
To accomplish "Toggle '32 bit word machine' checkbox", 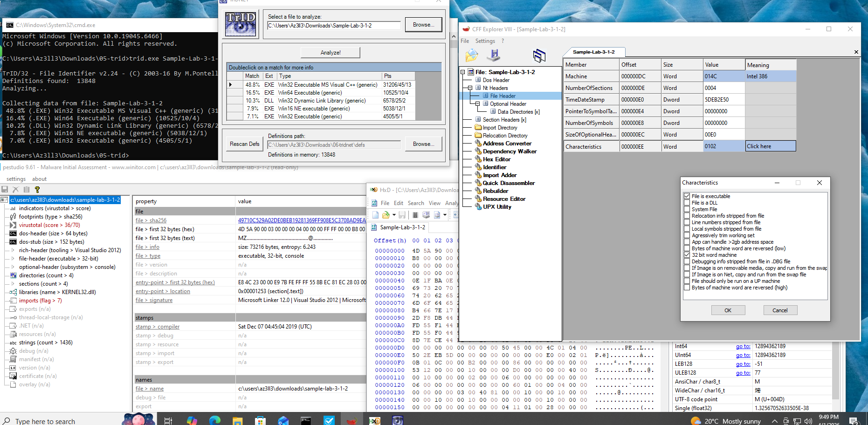I will coord(687,255).
